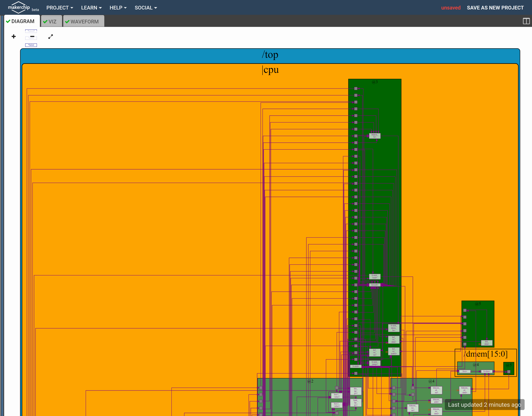The height and width of the screenshot is (416, 532).
Task: Click SAVE AS NEW PROJECT
Action: pos(495,8)
